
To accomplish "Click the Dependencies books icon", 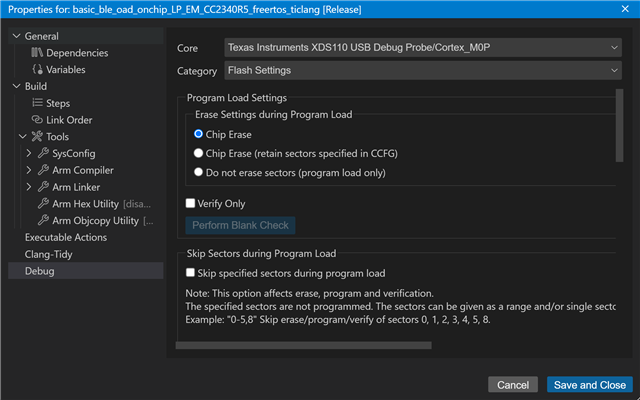I will coord(38,52).
